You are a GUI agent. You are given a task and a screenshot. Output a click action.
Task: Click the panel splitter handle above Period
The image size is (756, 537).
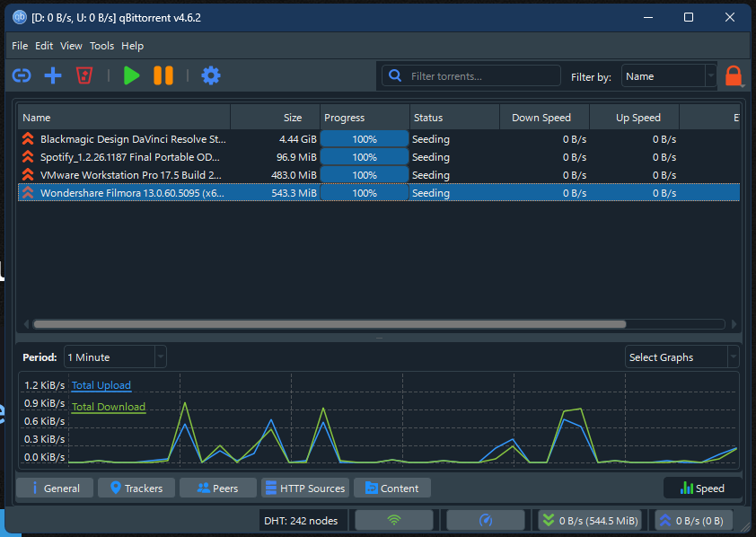[379, 338]
